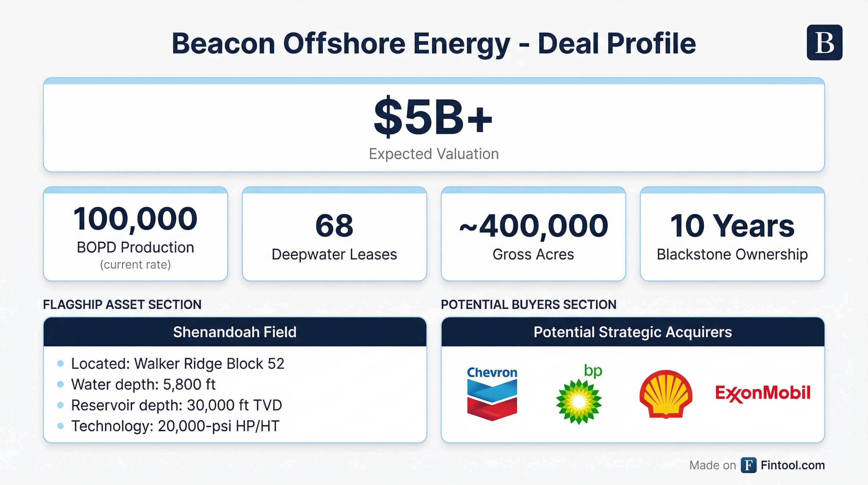Viewport: 868px width, 485px height.
Task: Click the Beacon Offshore Energy title
Action: coord(434,44)
